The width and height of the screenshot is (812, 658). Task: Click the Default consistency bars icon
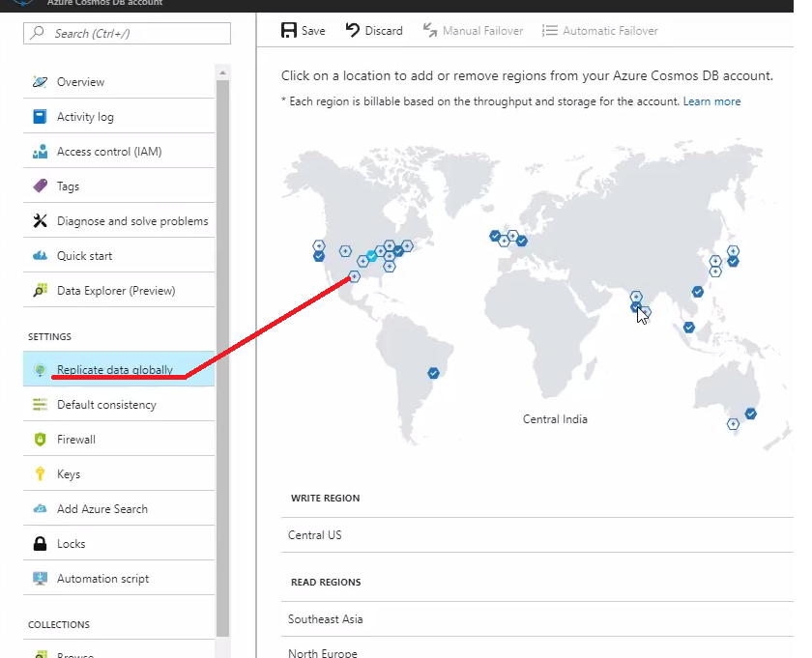[x=40, y=404]
